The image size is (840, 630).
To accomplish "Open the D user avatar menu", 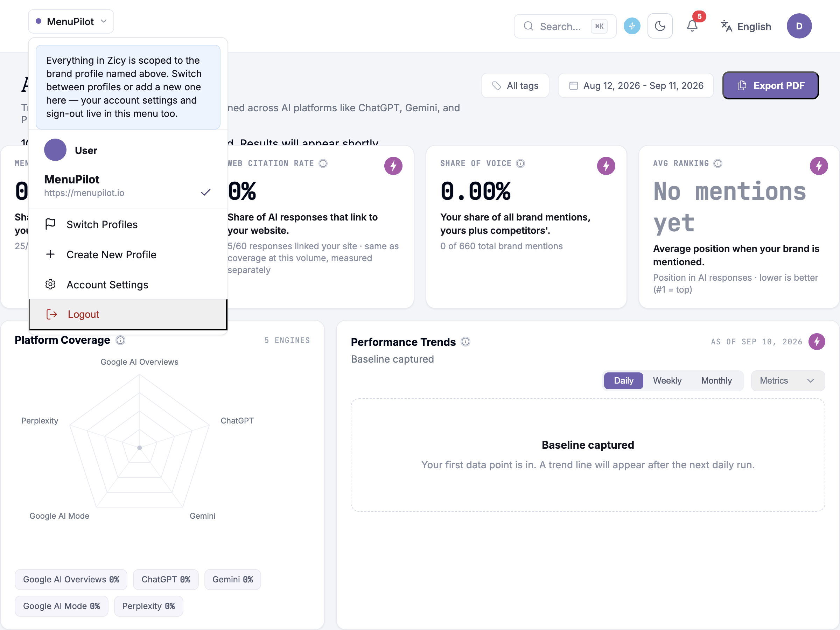I will (799, 26).
